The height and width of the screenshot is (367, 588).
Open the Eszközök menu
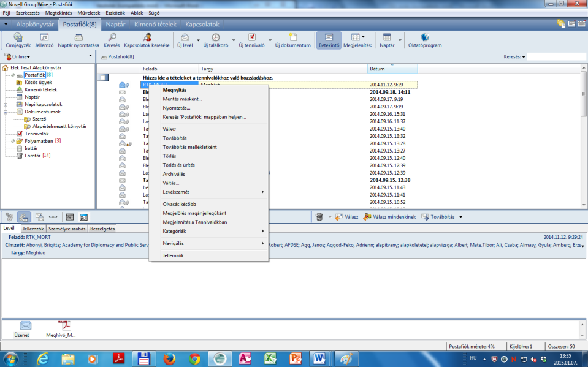(x=115, y=13)
